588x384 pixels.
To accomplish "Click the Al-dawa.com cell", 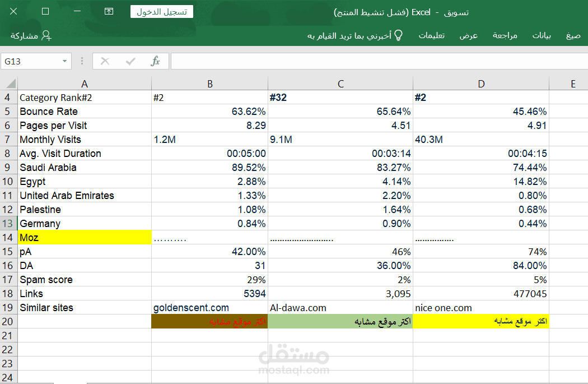I will 340,308.
